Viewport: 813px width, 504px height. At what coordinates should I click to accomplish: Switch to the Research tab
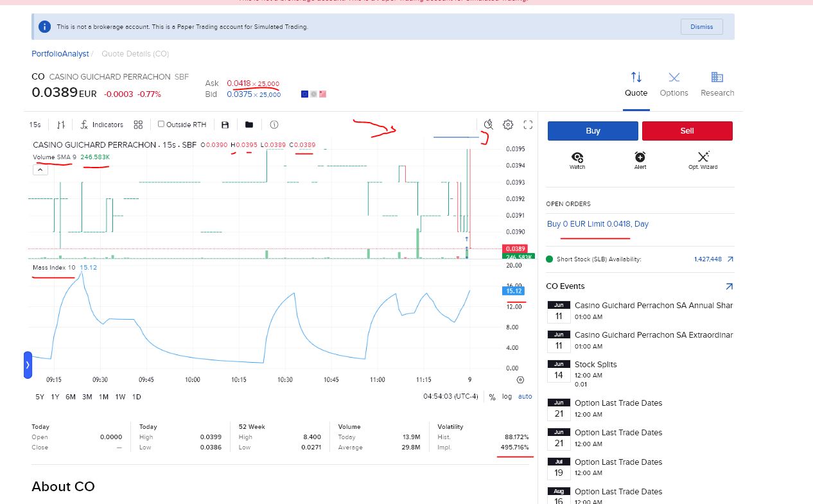717,85
